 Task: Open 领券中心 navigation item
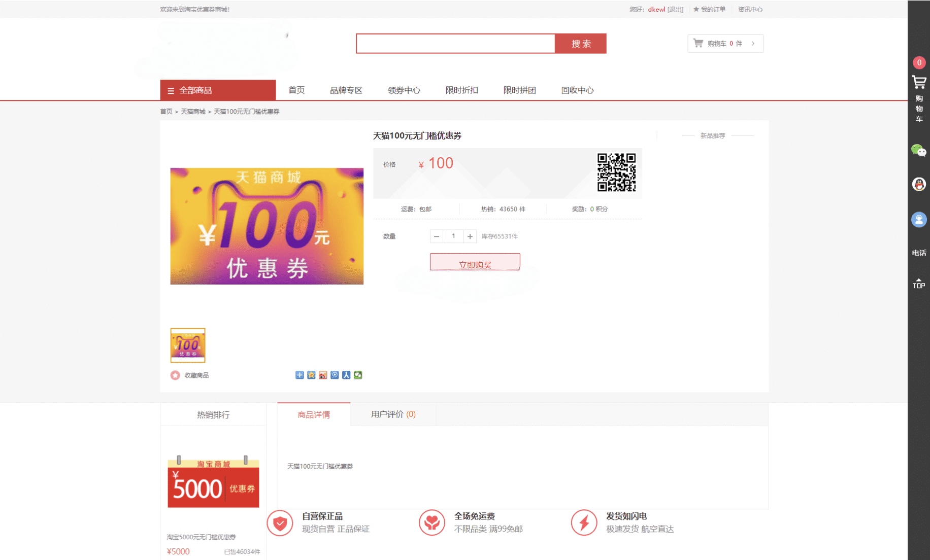click(x=404, y=90)
